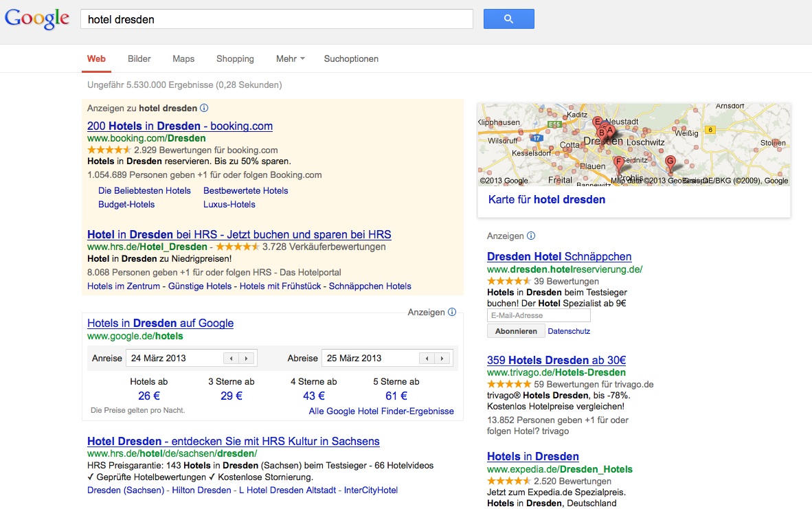
Task: Open 'Hotel in Dresden bei HRS' ad title
Action: click(x=239, y=234)
